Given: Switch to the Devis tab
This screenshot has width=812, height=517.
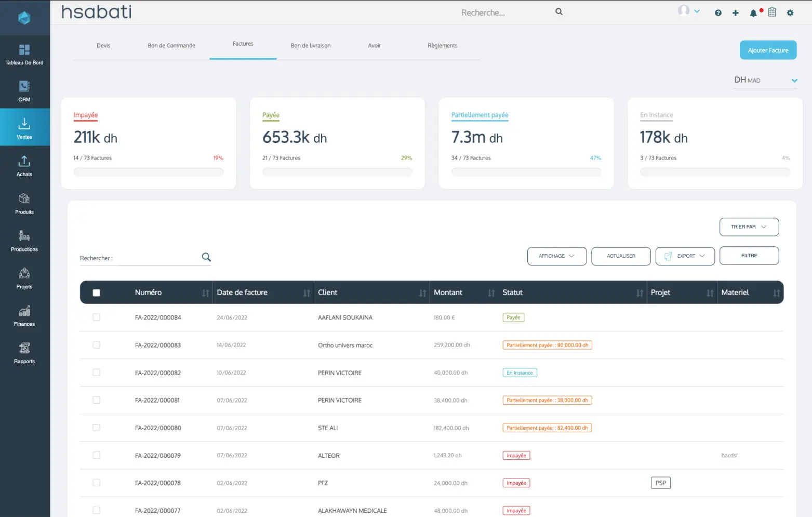Looking at the screenshot, I should (x=103, y=46).
